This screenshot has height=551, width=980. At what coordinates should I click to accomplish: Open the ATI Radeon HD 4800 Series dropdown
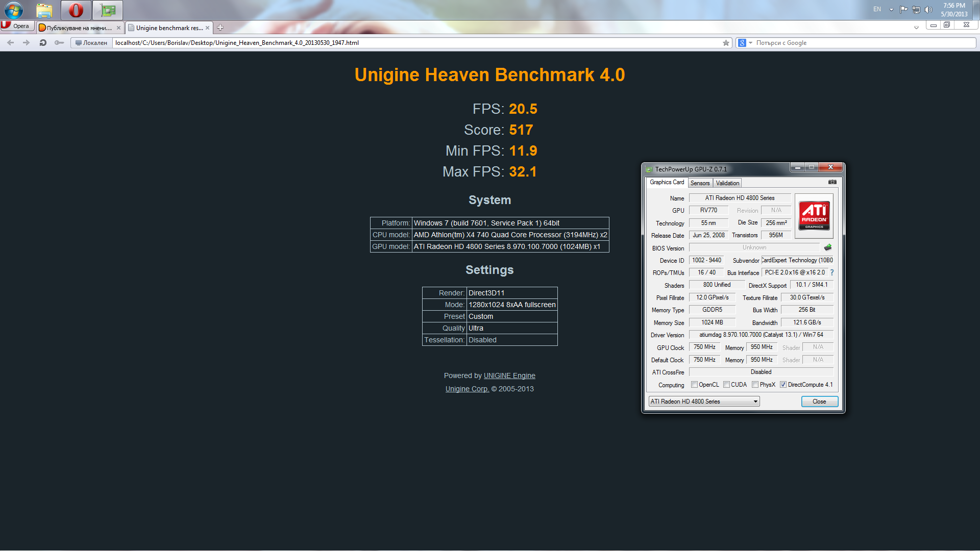[x=704, y=402]
